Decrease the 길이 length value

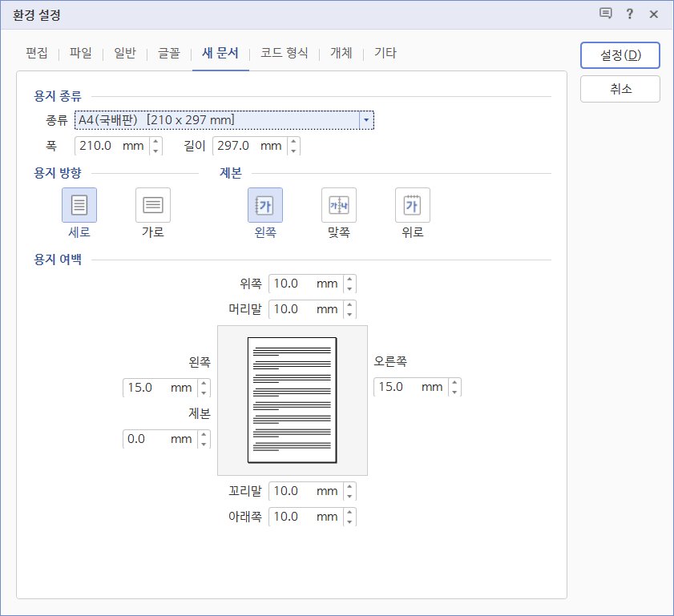click(293, 151)
